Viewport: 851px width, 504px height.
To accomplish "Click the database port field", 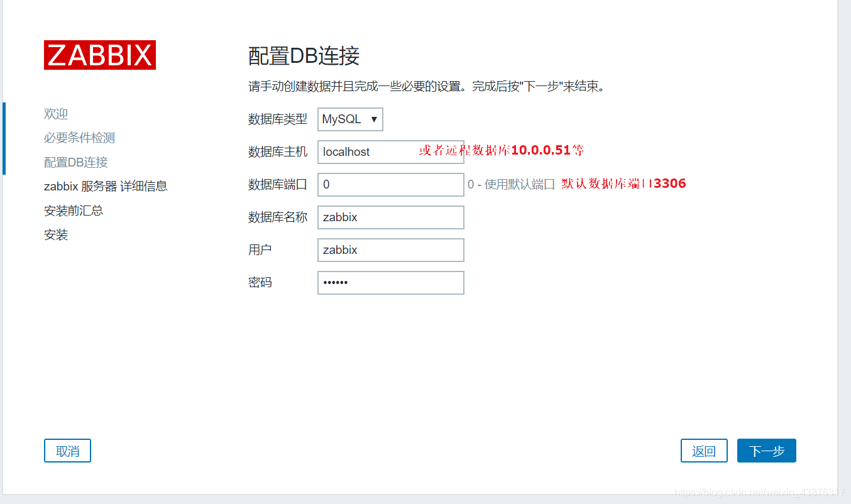I will [x=391, y=185].
